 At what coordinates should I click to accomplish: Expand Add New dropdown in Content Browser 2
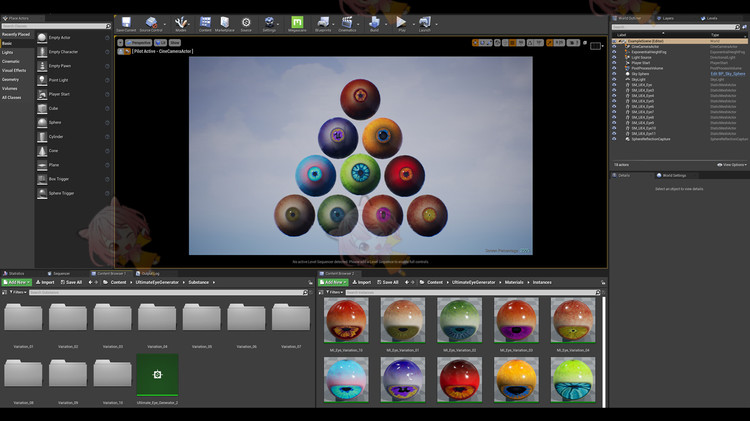[333, 282]
